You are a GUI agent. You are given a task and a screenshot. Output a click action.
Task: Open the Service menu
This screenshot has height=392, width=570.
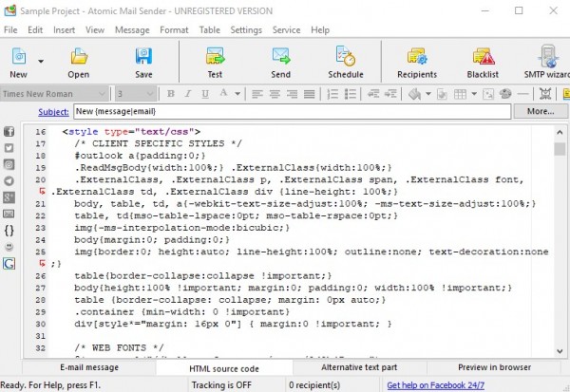pos(287,30)
